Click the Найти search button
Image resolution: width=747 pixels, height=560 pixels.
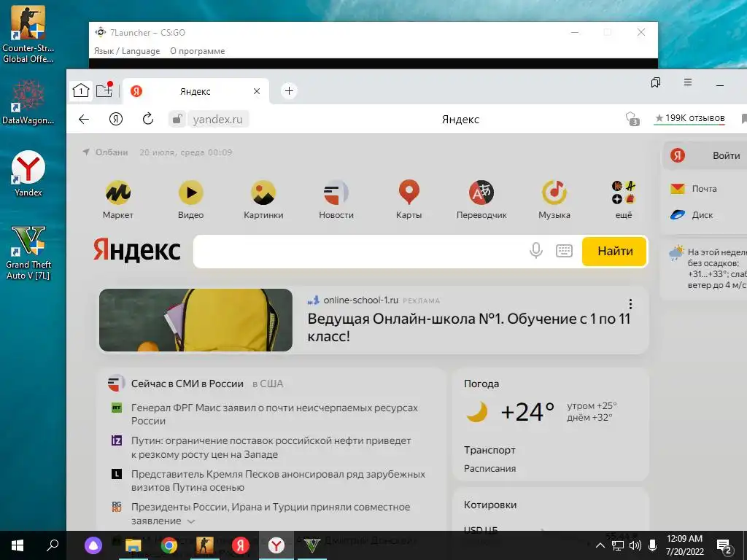point(614,251)
